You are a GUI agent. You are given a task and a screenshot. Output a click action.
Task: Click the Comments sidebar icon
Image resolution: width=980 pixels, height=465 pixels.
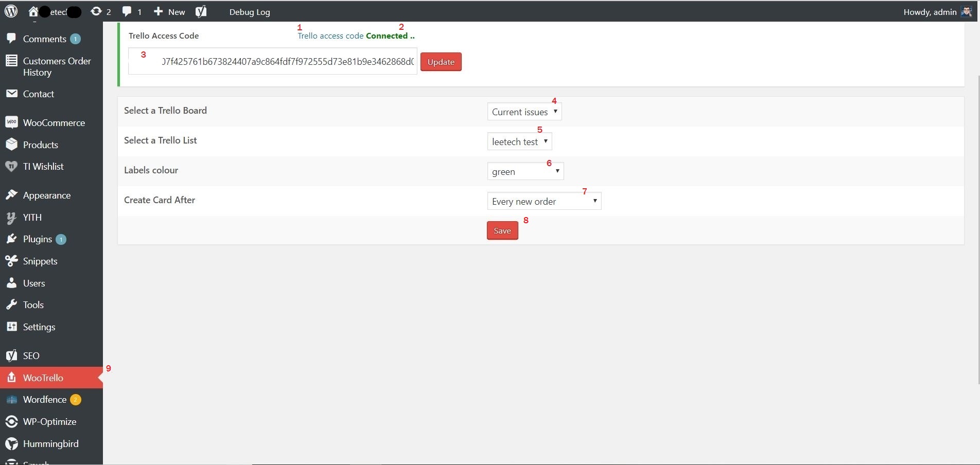(x=11, y=39)
